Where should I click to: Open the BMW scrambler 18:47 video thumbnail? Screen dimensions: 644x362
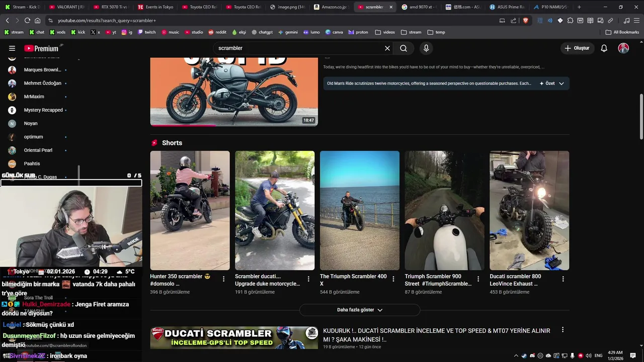[x=234, y=92]
